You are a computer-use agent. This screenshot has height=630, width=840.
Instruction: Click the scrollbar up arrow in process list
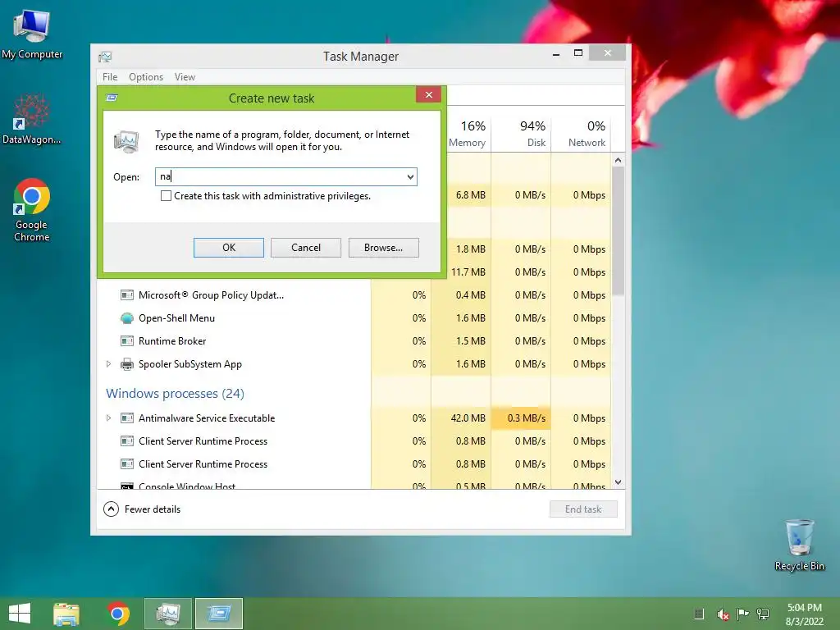pos(618,160)
